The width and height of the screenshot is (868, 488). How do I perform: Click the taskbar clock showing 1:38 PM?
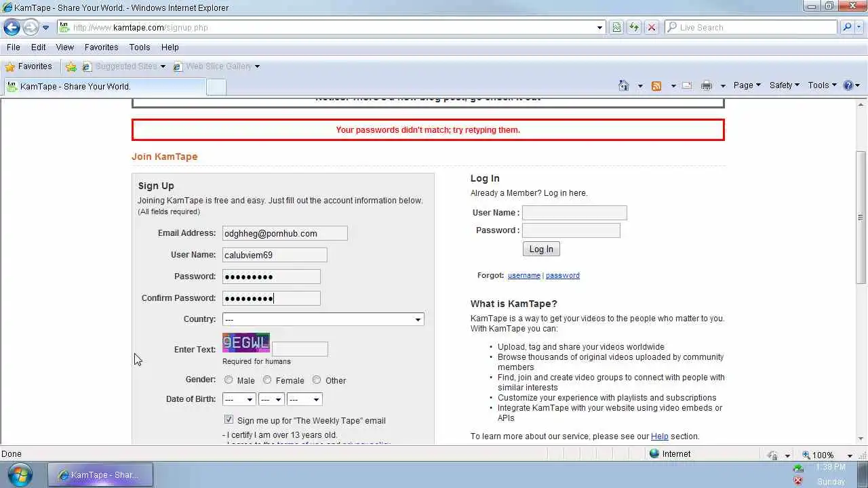[x=831, y=468]
